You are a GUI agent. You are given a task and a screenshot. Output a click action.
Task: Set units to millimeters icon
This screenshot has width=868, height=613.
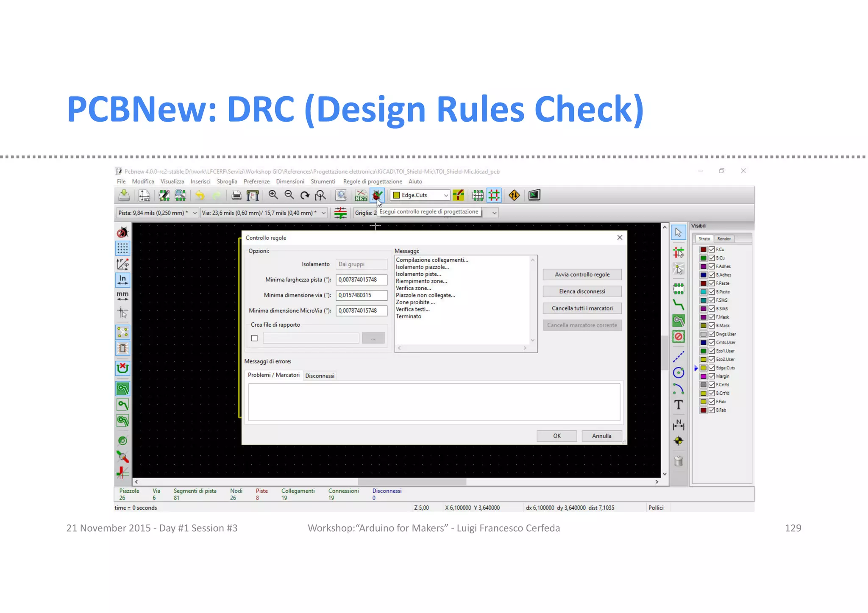122,295
